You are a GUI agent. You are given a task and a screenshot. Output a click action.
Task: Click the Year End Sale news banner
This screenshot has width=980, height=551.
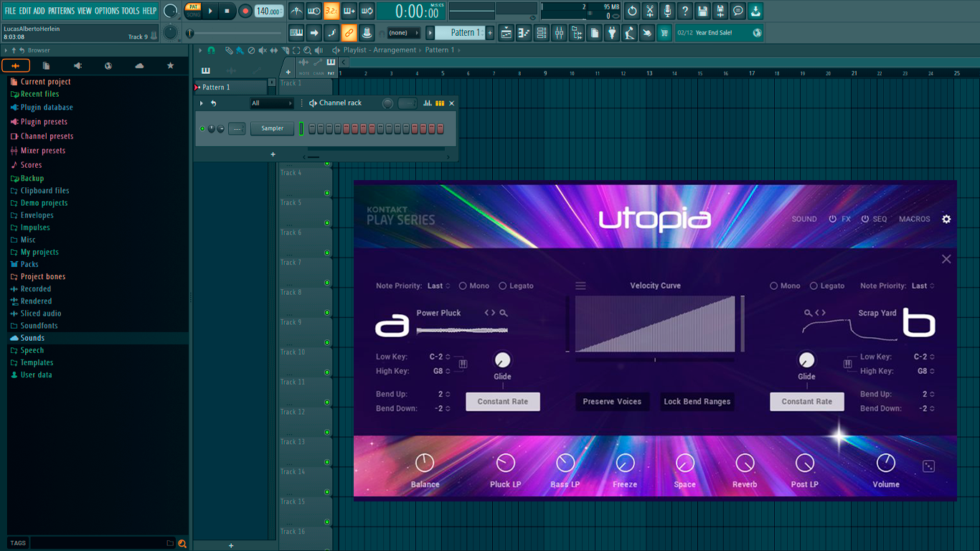coord(720,32)
